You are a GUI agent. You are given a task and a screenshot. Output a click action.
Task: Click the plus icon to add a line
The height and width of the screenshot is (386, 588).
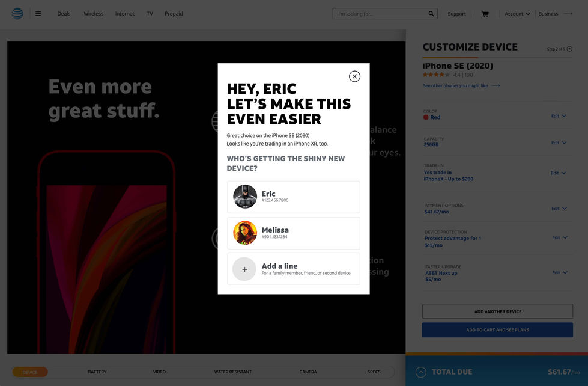(244, 269)
